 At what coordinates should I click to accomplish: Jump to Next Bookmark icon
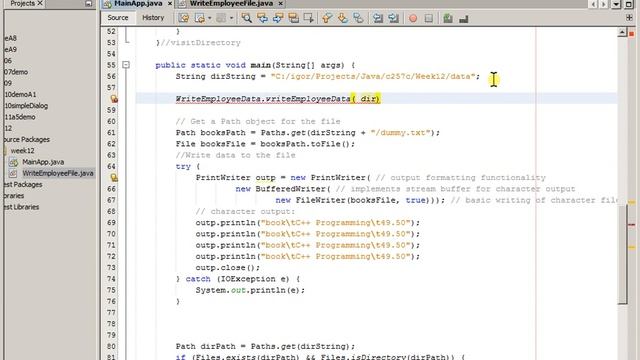pos(342,18)
